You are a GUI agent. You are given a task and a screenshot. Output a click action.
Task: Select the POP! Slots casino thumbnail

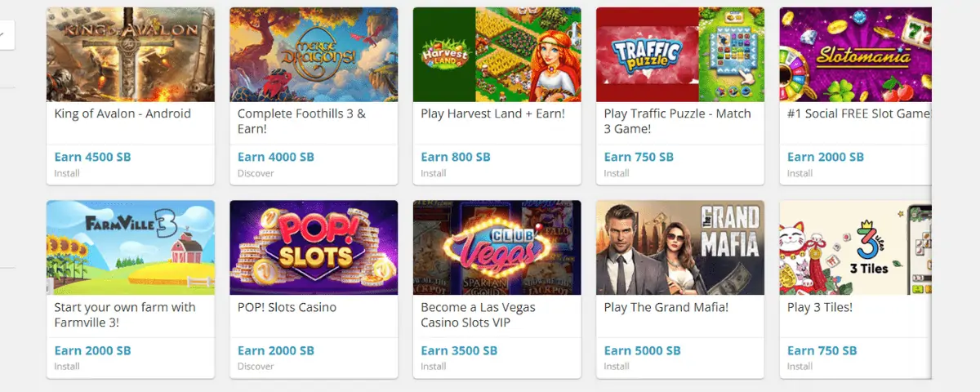(x=314, y=247)
